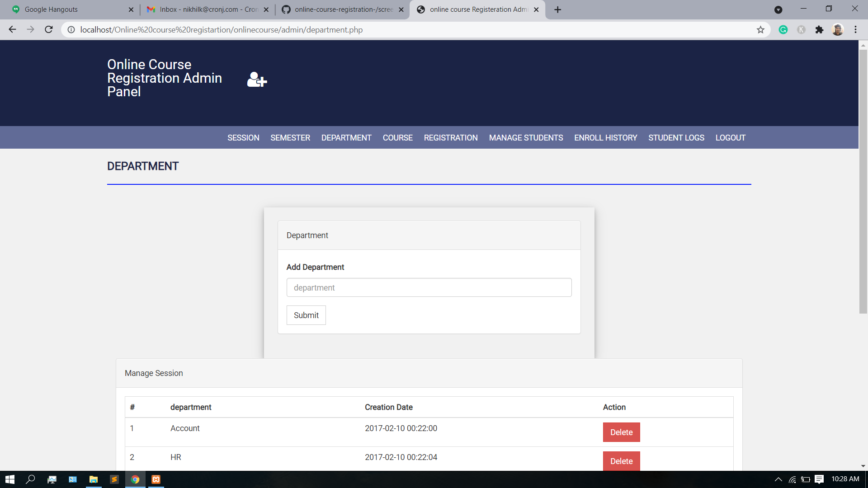Image resolution: width=868 pixels, height=488 pixels.
Task: Submit the Add Department form
Action: (x=306, y=315)
